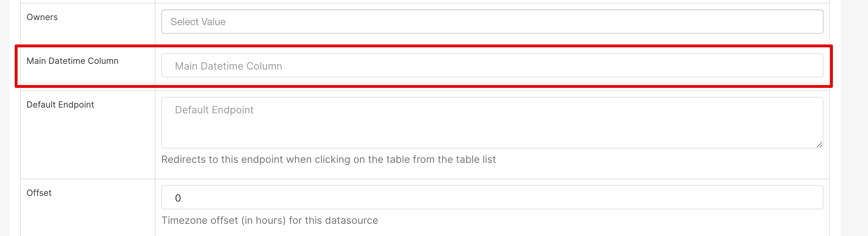Click the Offset label text
The width and height of the screenshot is (868, 236).
click(x=39, y=193)
